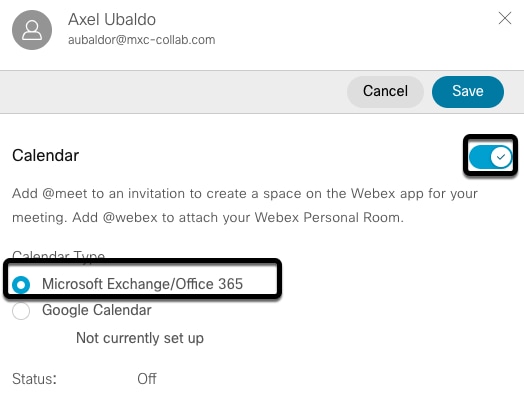Click the Axel Ubaldo user name

[x=112, y=19]
